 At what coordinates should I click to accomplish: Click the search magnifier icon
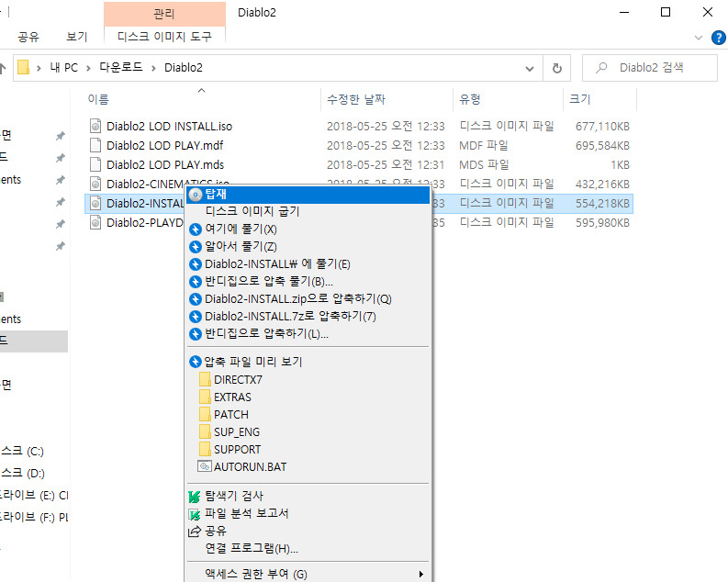(x=601, y=68)
